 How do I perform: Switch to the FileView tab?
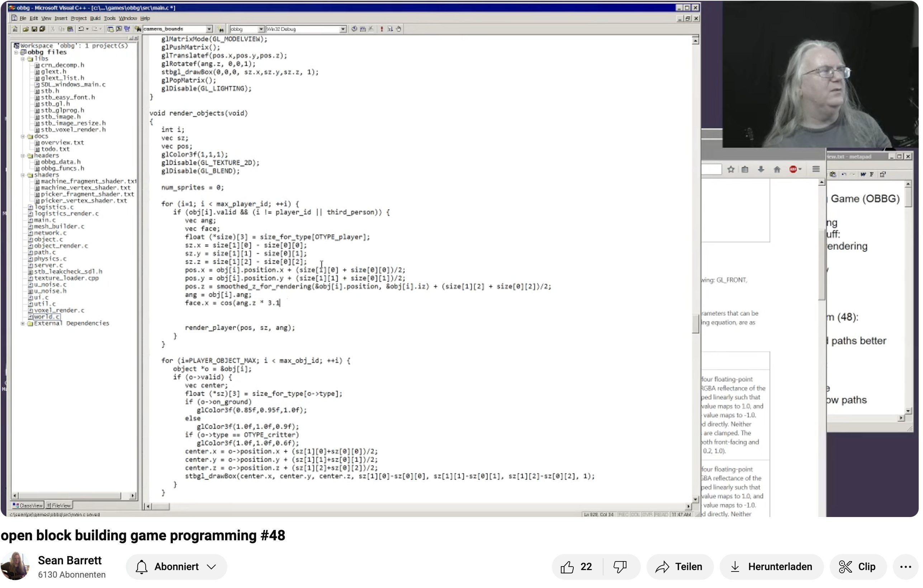[x=60, y=506]
